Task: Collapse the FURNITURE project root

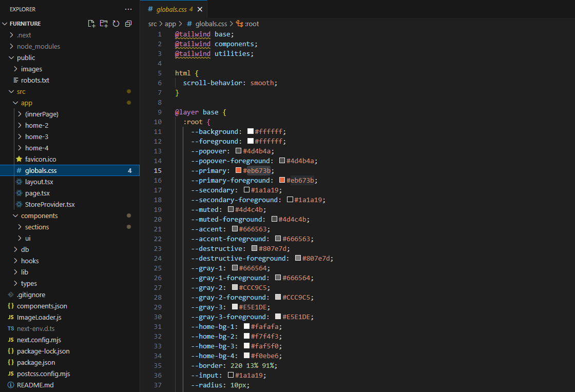Action: click(25, 24)
